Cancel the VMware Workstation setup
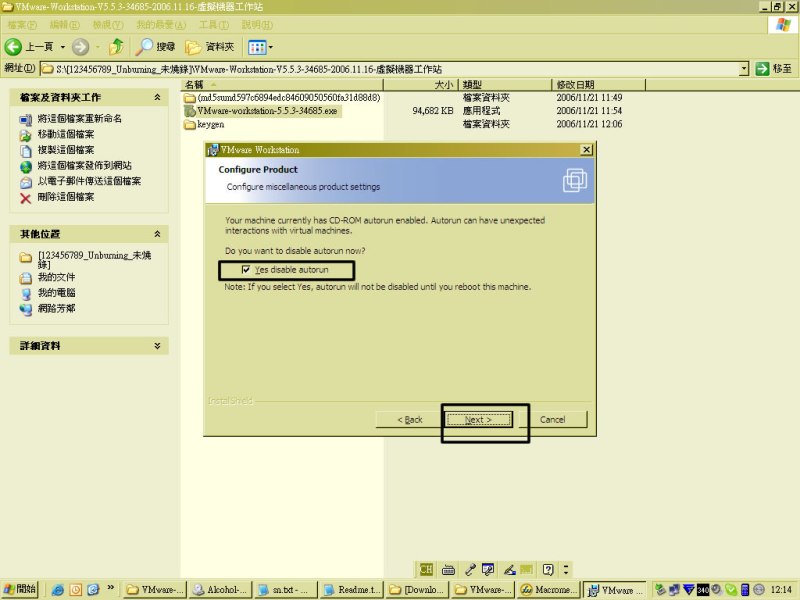The image size is (800, 600). [x=553, y=419]
